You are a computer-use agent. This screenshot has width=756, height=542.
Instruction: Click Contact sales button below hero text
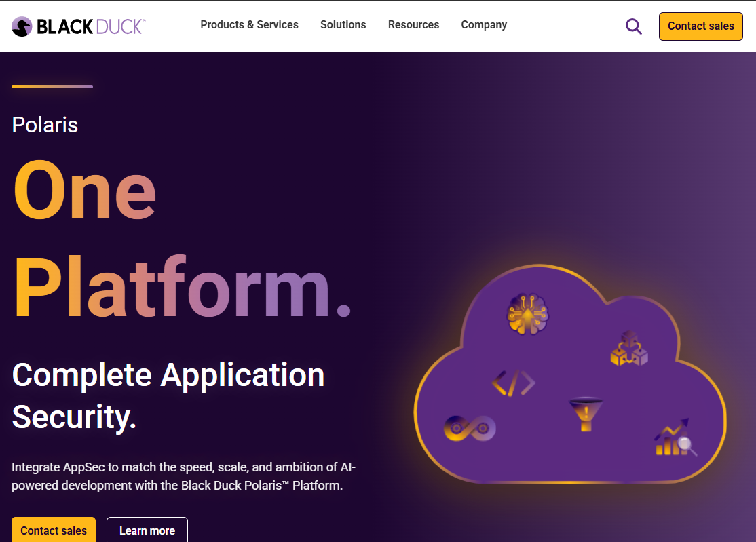click(x=54, y=530)
